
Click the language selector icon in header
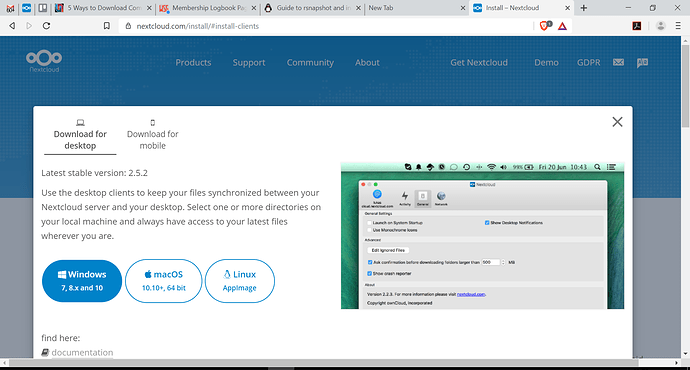click(x=642, y=62)
